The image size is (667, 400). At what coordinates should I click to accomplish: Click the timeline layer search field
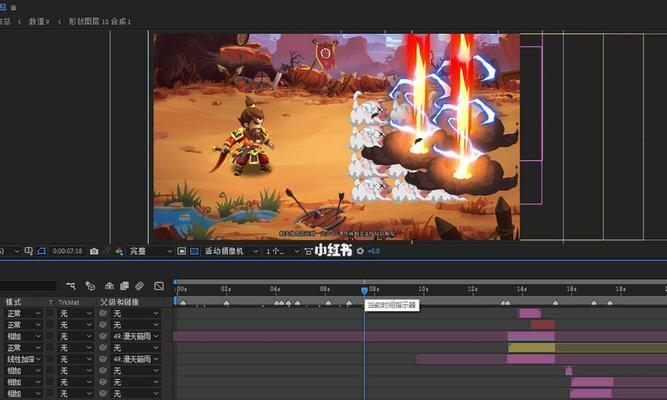28,286
